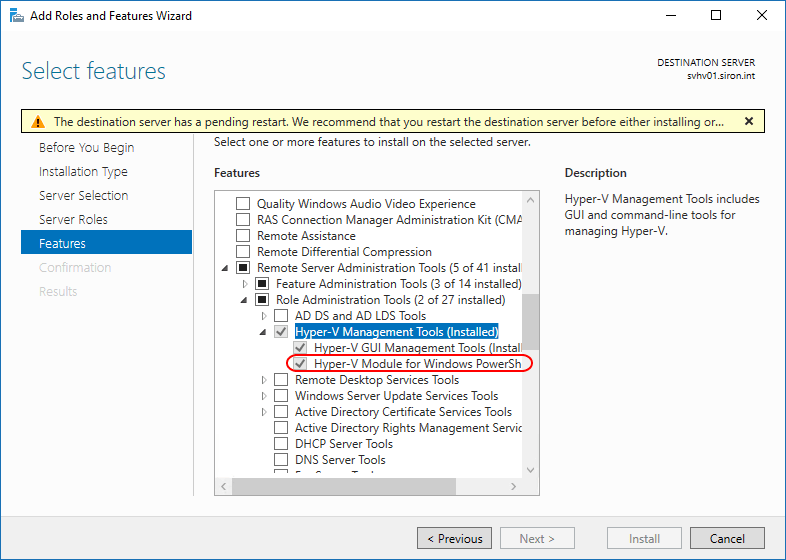Check AD DS and AD LDS Tools

[281, 316]
